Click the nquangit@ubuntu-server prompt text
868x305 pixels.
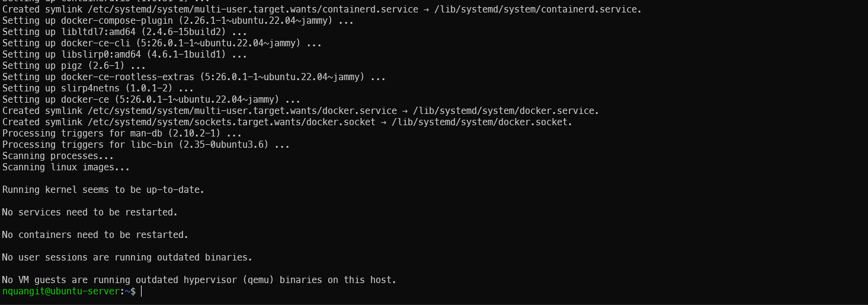click(x=61, y=291)
